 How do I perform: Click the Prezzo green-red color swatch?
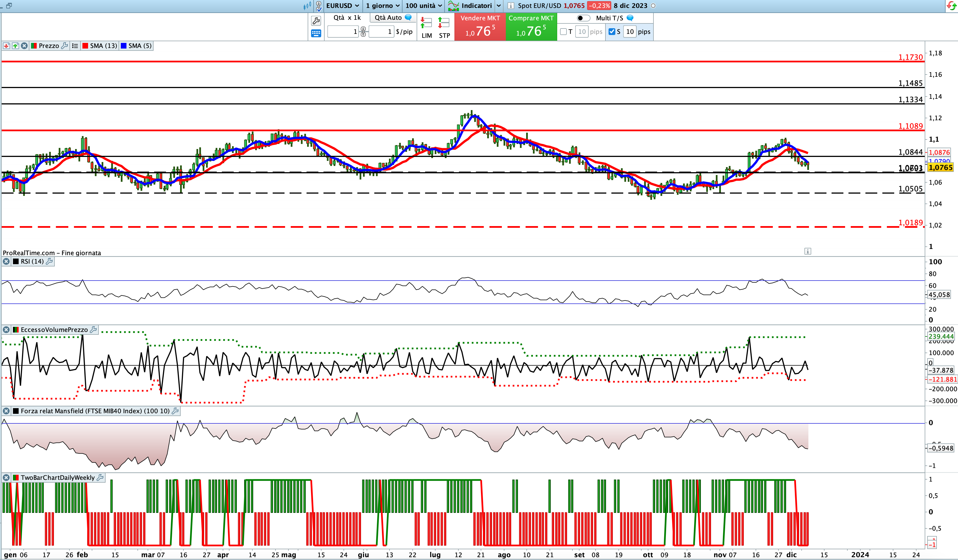click(x=34, y=46)
